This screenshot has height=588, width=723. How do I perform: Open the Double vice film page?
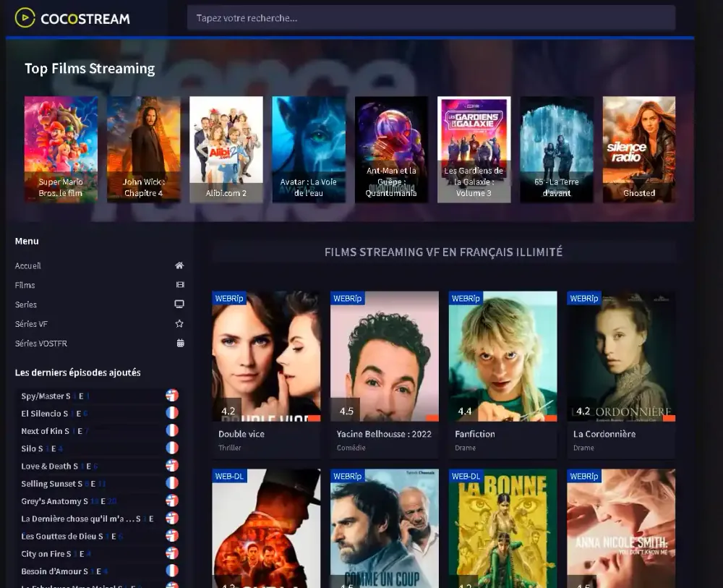[x=266, y=357]
